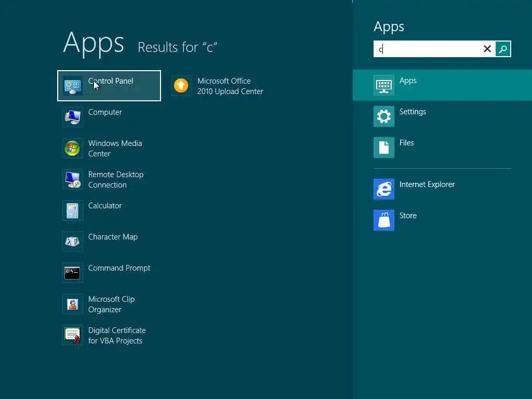The height and width of the screenshot is (399, 532).
Task: Click the Files scope icon
Action: point(384,148)
